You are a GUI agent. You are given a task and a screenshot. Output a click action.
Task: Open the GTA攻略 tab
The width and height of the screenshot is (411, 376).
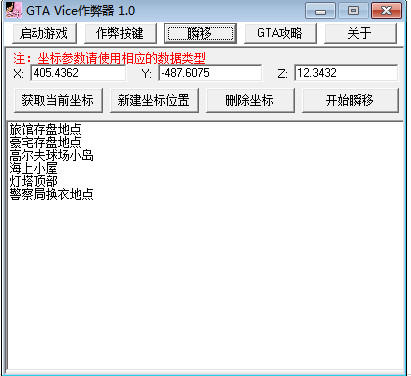(x=280, y=33)
